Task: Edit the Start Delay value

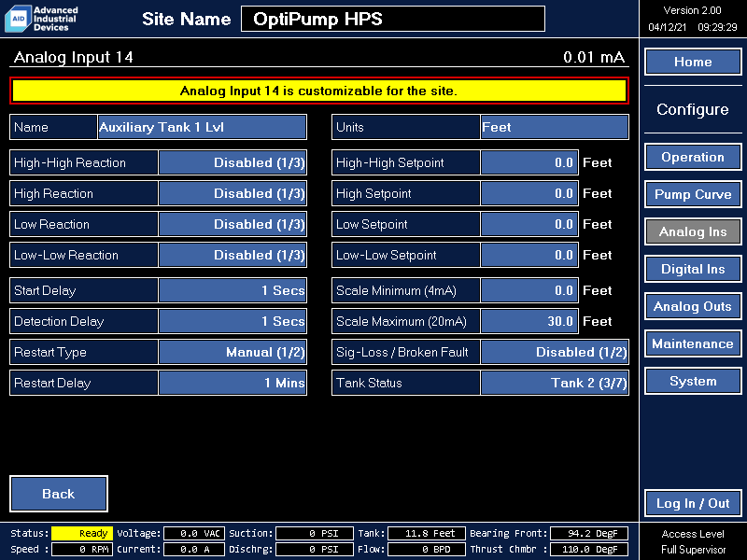Action: pos(233,290)
